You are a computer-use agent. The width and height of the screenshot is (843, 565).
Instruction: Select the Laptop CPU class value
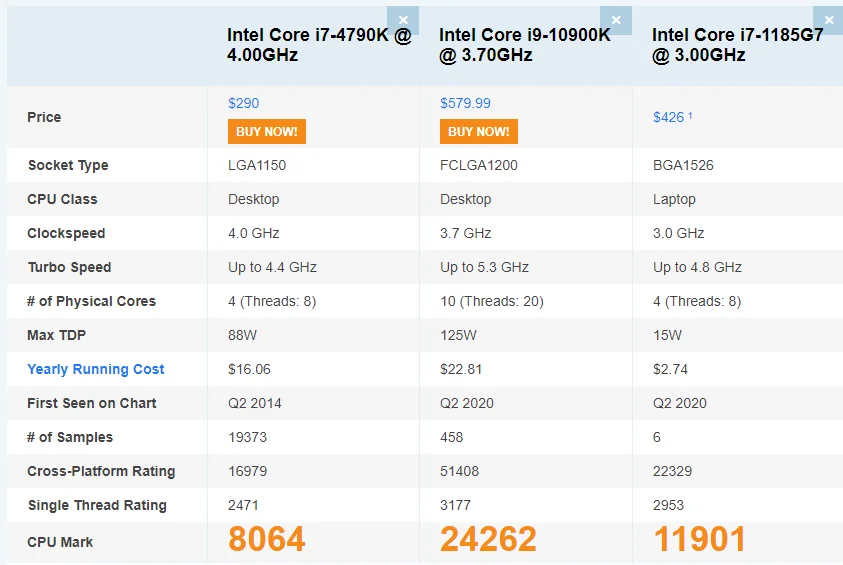(674, 199)
